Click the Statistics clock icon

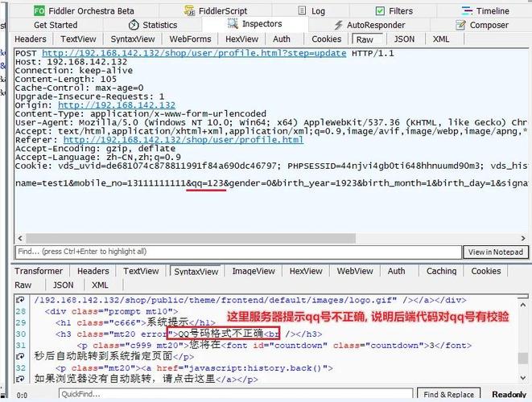pos(134,25)
